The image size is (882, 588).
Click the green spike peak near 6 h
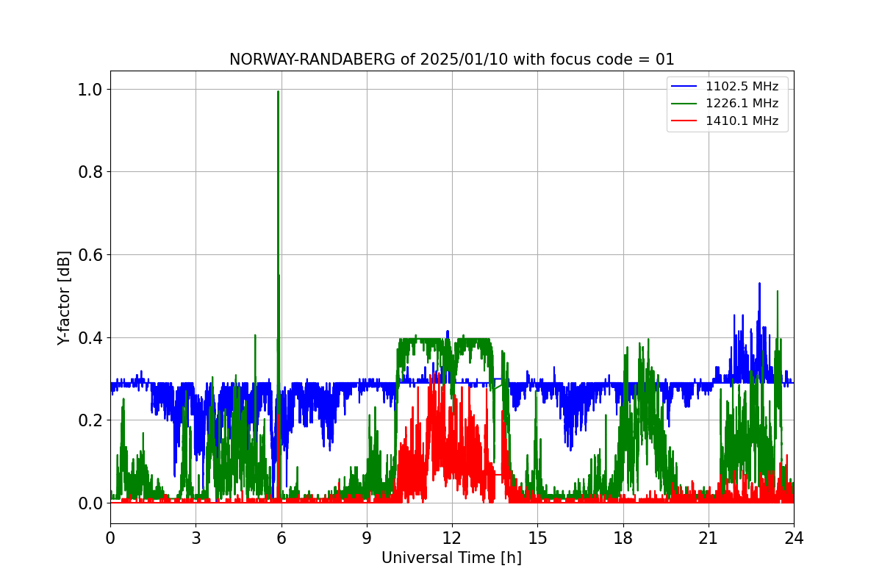[278, 92]
